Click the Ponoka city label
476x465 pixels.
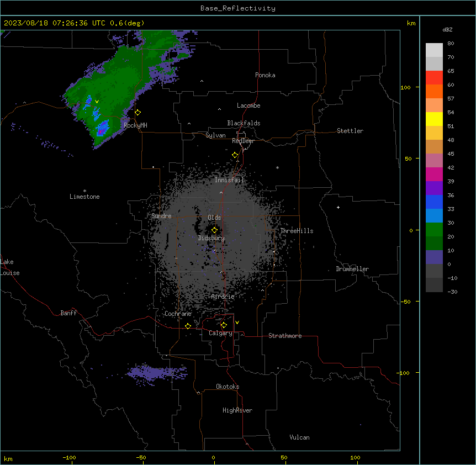(x=265, y=75)
